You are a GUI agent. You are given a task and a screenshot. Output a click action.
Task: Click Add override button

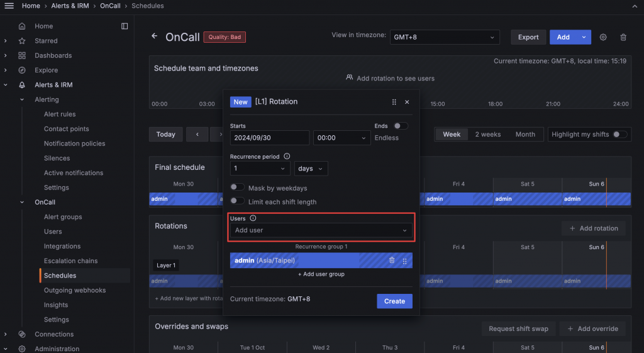tap(592, 328)
